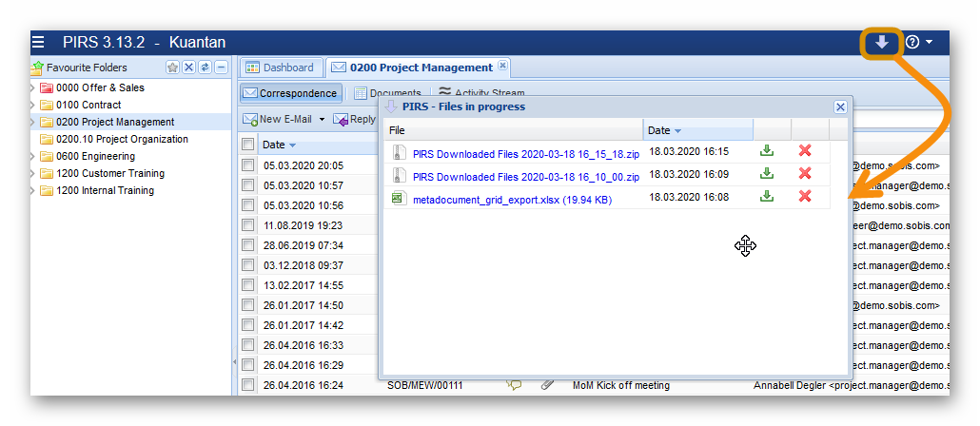980x426 pixels.
Task: Check the row dated 26.04.2016 16:24
Action: pos(248,385)
